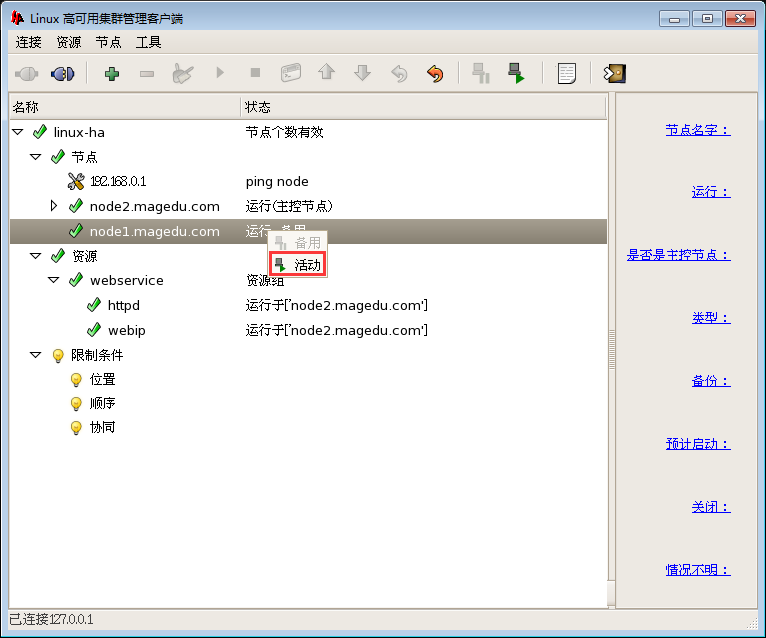Click the lightbulb icon next to 位置
Viewport: 766px width, 638px height.
pos(76,380)
